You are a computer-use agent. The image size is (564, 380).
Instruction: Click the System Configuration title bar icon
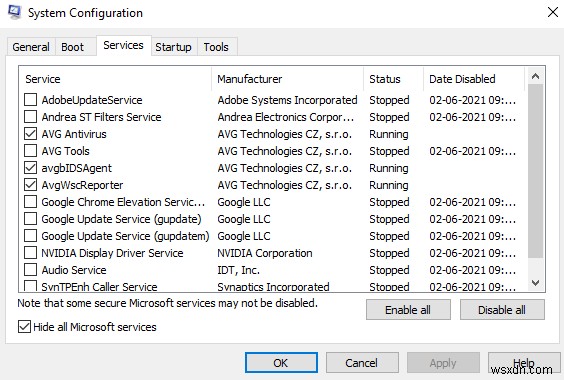[14, 12]
